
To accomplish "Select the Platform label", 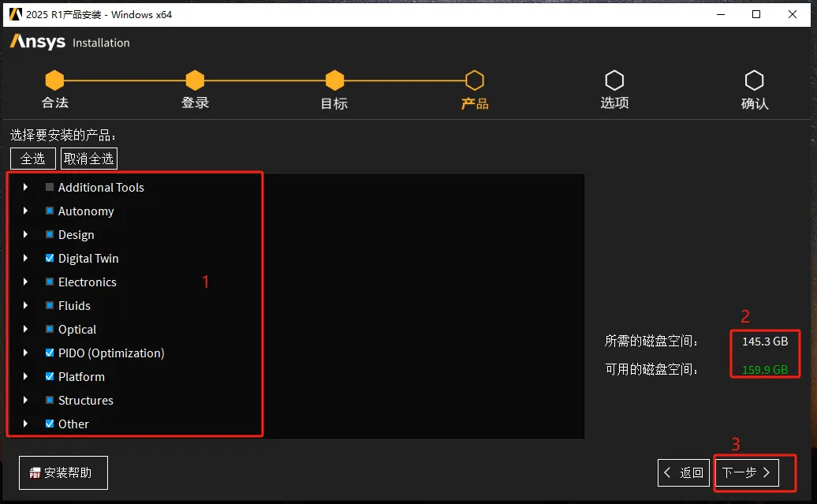I will pyautogui.click(x=81, y=376).
